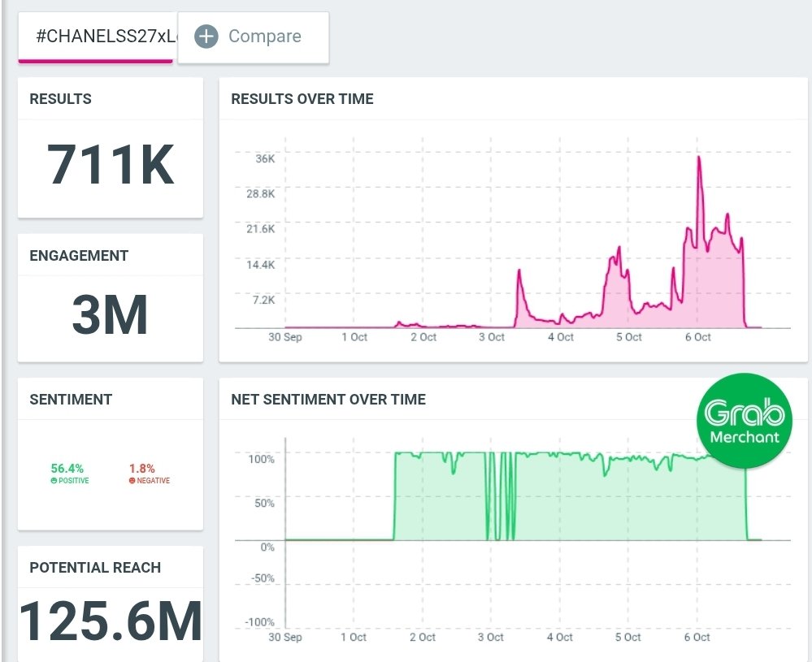812x662 pixels.
Task: Click the 3M engagement value
Action: (110, 314)
